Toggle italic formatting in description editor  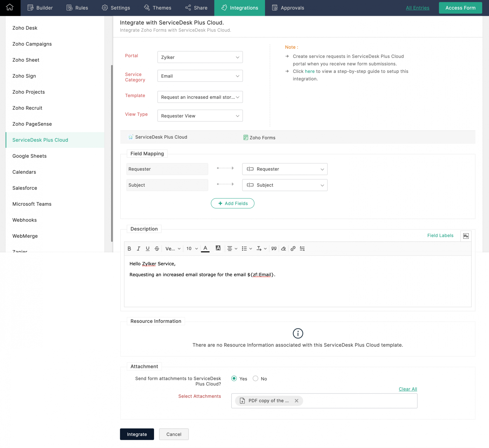pyautogui.click(x=138, y=248)
